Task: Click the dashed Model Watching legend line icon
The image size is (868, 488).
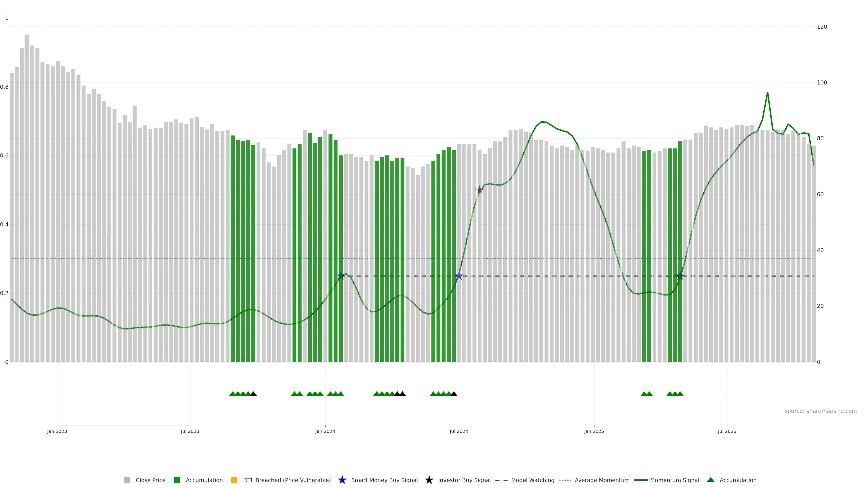Action: pyautogui.click(x=501, y=480)
